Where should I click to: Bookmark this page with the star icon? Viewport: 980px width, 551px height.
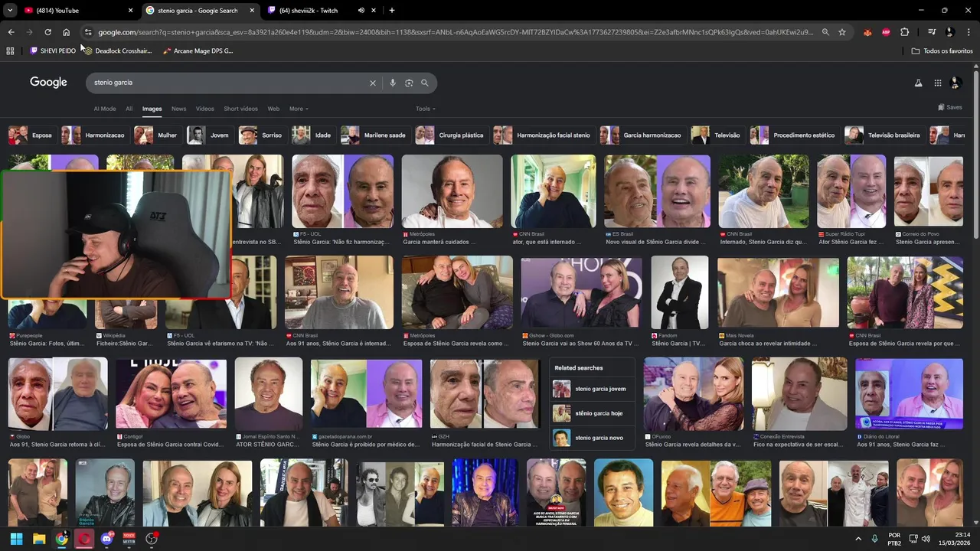pos(842,32)
